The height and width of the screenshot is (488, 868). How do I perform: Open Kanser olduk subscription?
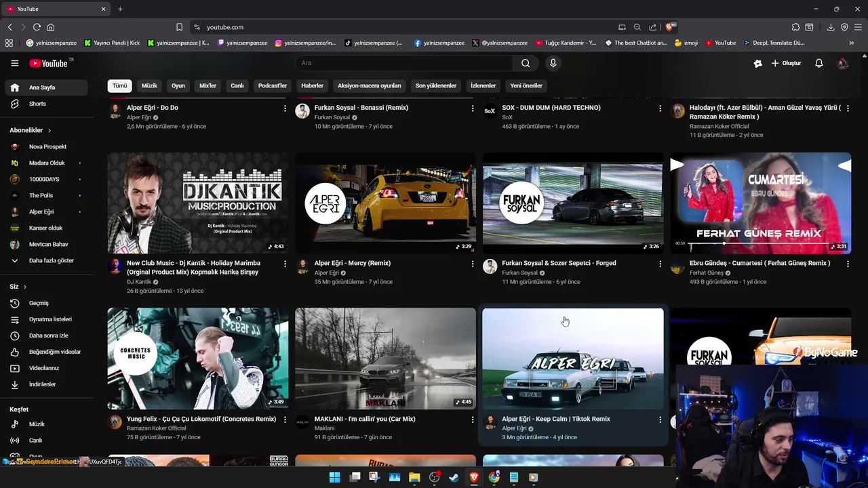(46, 228)
